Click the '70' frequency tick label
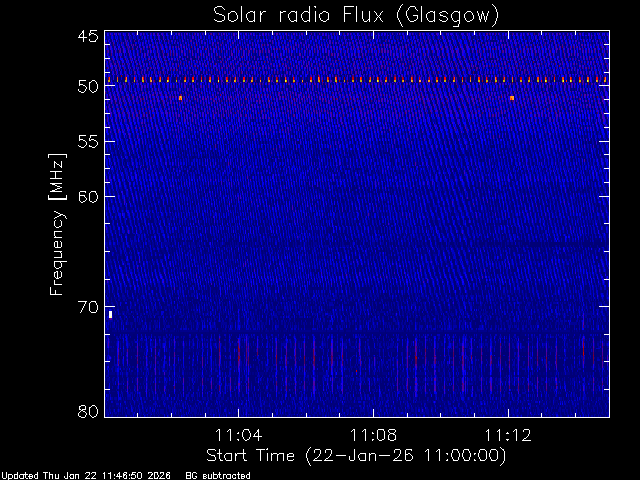Image resolution: width=640 pixels, height=480 pixels. [88, 307]
